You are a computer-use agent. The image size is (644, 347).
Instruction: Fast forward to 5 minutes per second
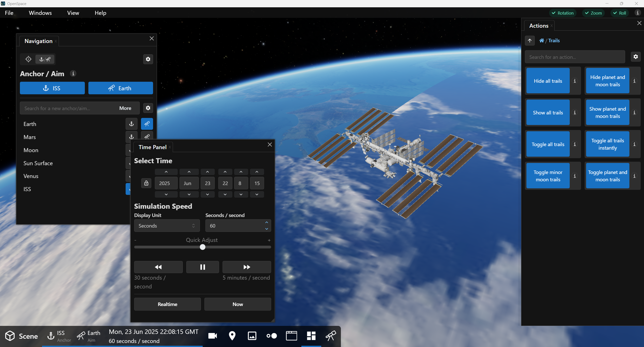[247, 267]
